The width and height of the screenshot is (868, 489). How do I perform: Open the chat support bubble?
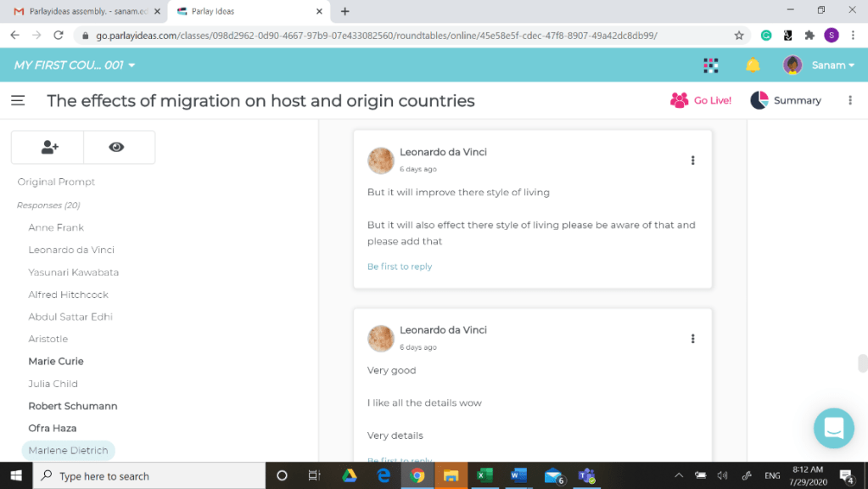(833, 428)
